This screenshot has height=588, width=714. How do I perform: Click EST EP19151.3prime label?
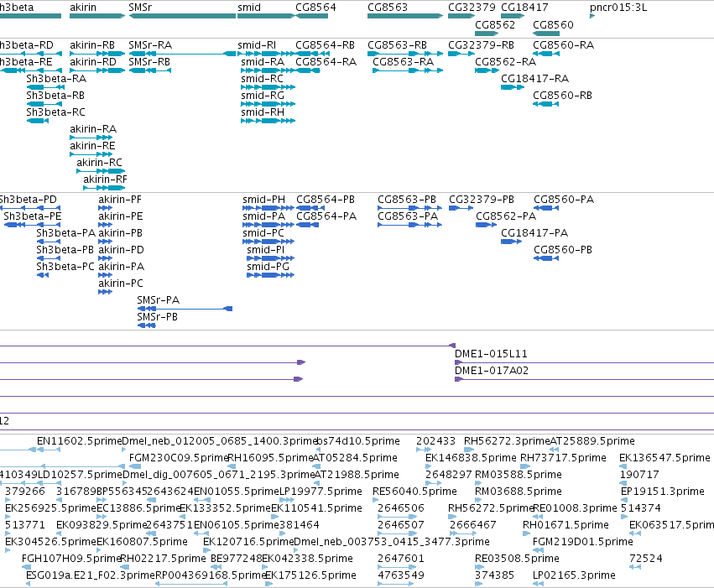[x=663, y=492]
